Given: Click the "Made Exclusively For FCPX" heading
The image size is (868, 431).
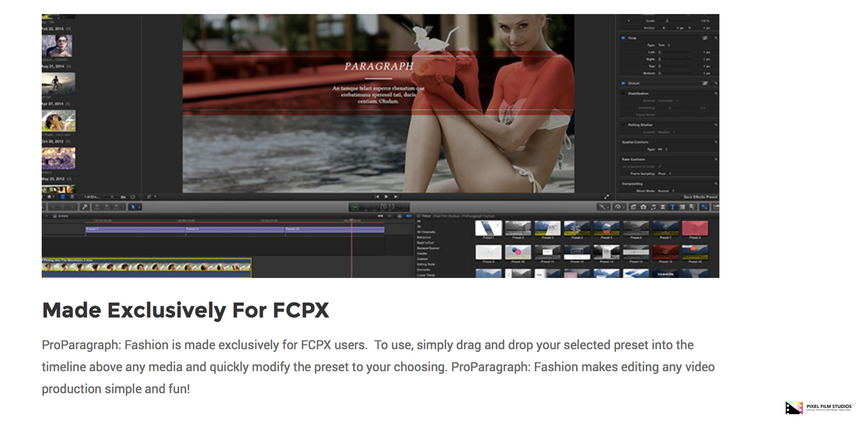Looking at the screenshot, I should click(x=186, y=310).
